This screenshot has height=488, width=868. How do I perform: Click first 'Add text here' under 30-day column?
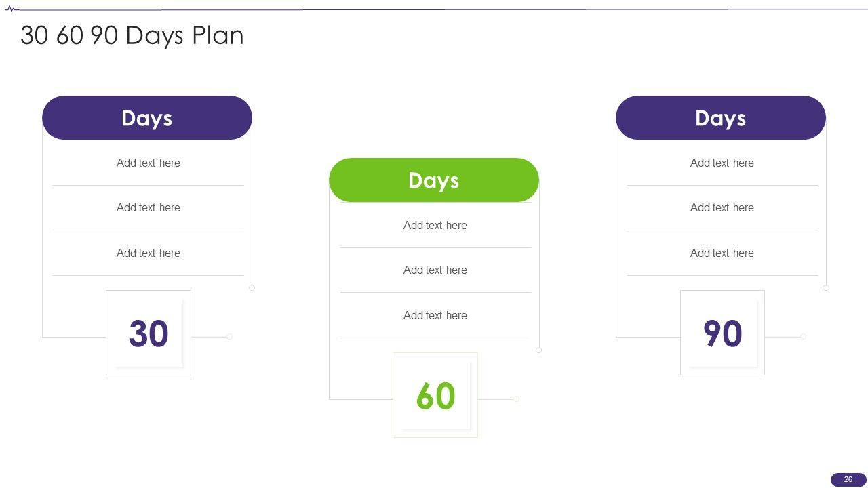149,163
